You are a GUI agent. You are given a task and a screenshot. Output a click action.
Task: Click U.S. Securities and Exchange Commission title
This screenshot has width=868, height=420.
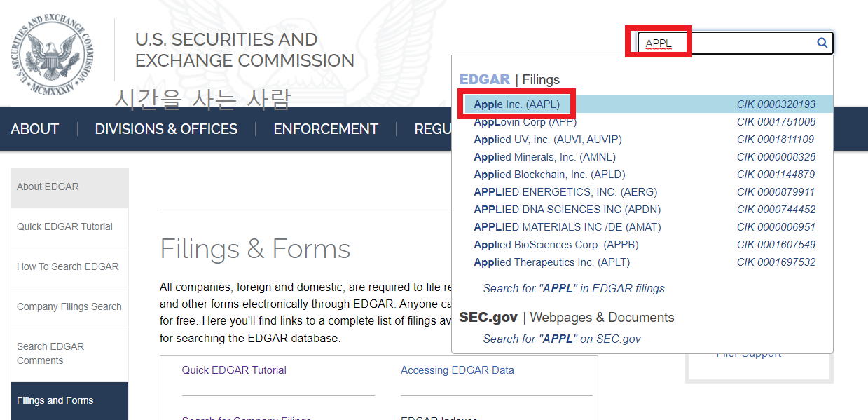tap(244, 50)
